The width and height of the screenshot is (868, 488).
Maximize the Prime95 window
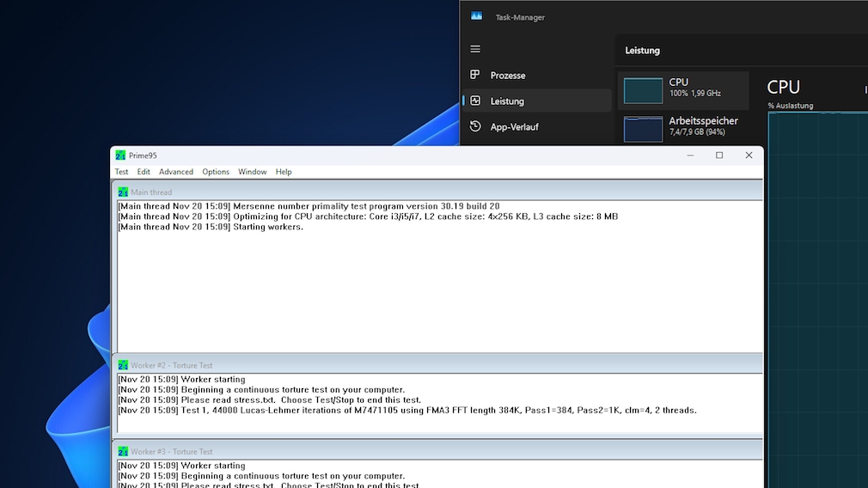pyautogui.click(x=719, y=156)
